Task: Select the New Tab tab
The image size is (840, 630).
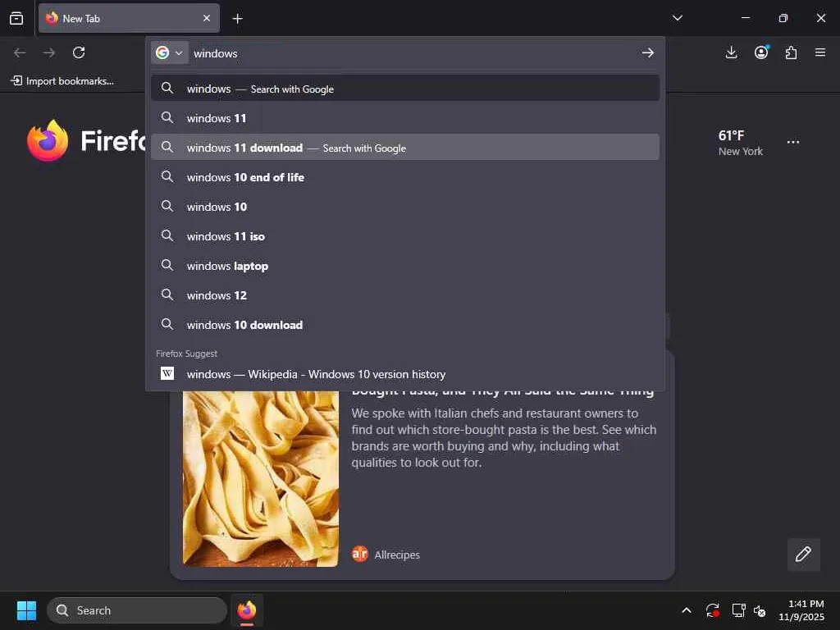Action: 129,18
